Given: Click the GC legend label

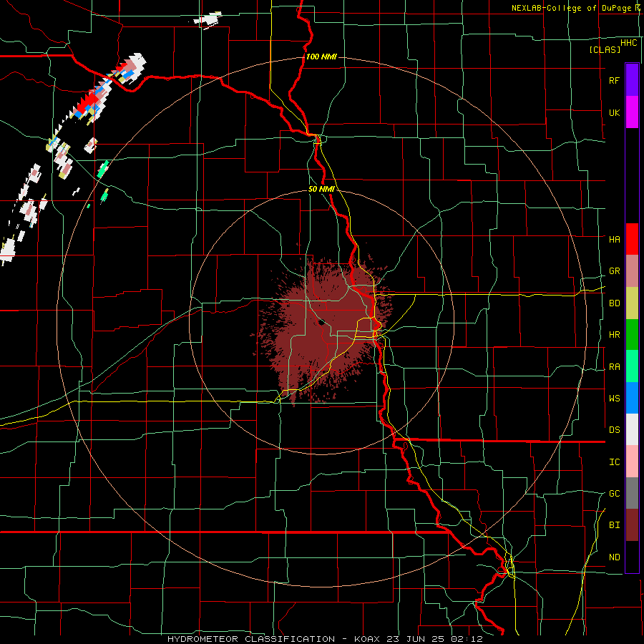Looking at the screenshot, I should tap(614, 494).
